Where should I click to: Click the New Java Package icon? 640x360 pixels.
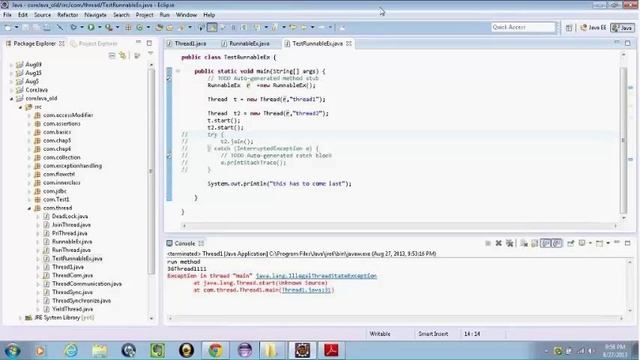[x=128, y=27]
